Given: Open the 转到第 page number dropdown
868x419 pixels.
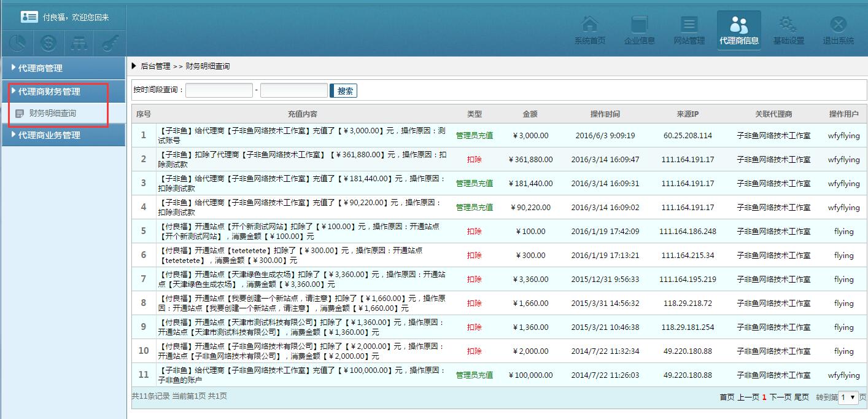Looking at the screenshot, I should point(848,397).
